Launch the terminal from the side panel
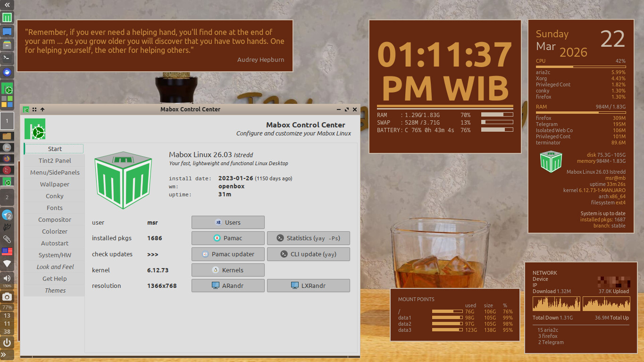The width and height of the screenshot is (644, 362). coord(7,58)
